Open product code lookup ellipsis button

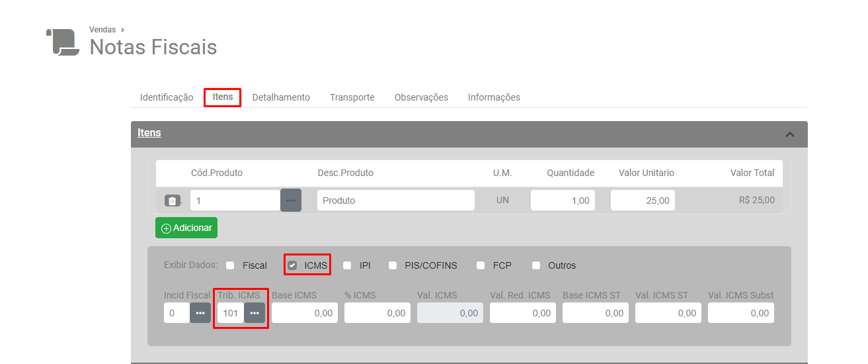[291, 201]
